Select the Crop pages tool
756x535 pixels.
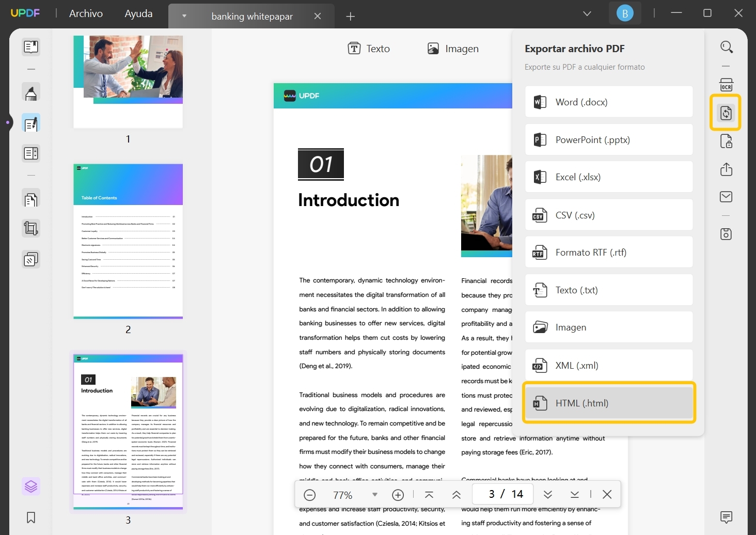click(31, 228)
